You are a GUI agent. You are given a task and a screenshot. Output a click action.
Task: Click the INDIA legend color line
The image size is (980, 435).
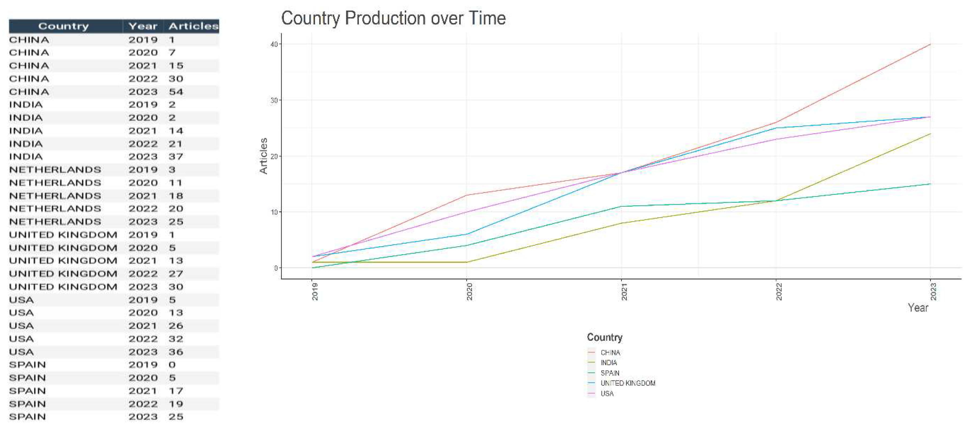[591, 363]
